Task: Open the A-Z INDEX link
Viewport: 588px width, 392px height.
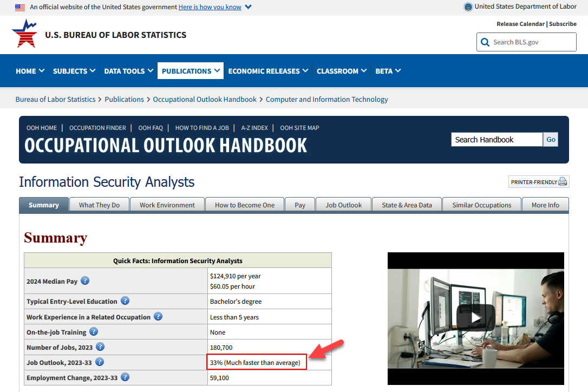Action: coord(254,128)
